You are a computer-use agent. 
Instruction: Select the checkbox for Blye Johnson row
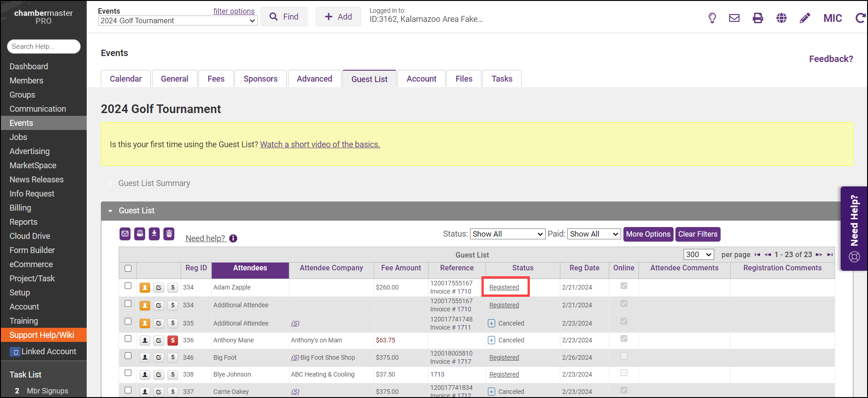coord(128,373)
